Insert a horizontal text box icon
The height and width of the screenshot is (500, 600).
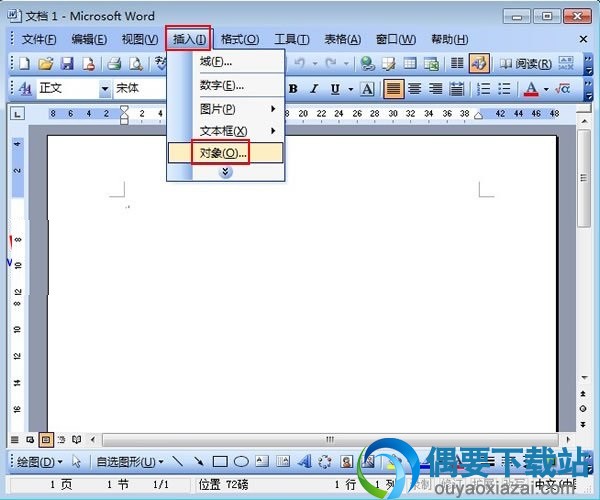(262, 462)
